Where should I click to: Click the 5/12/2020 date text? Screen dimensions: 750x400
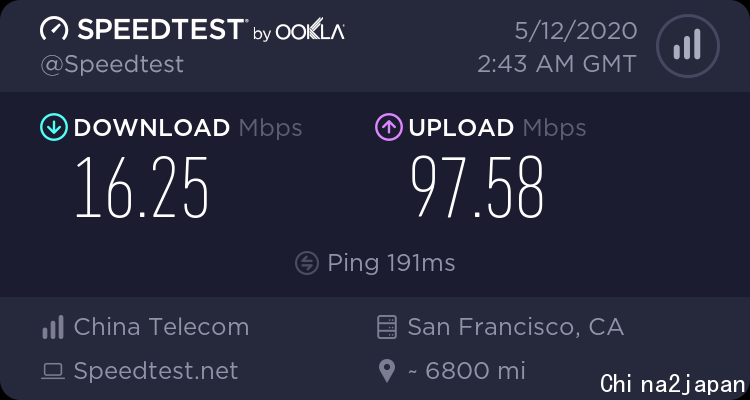[576, 31]
